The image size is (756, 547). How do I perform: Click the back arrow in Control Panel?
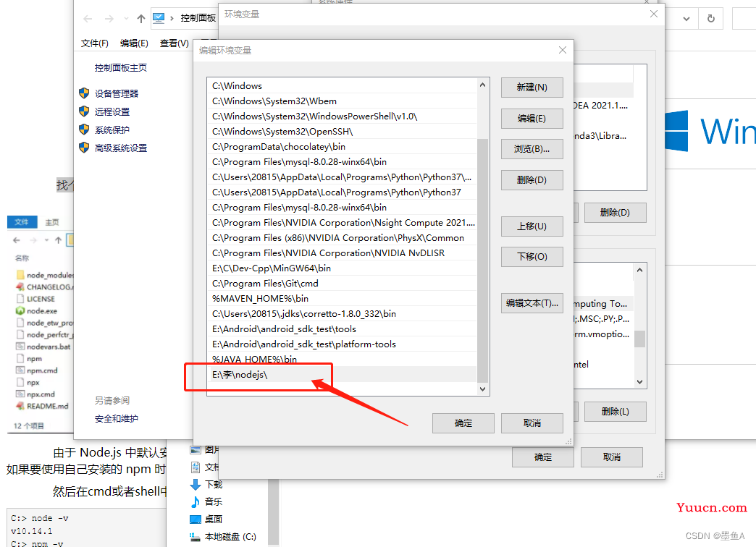(88, 19)
